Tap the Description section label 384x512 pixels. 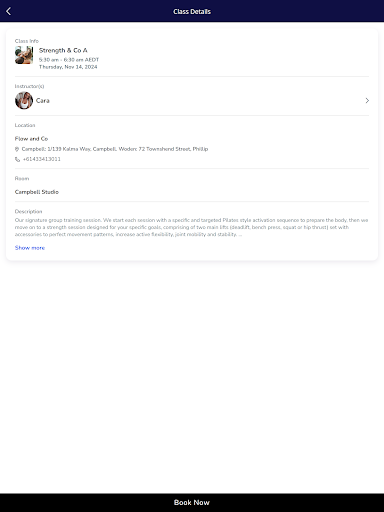click(x=28, y=211)
